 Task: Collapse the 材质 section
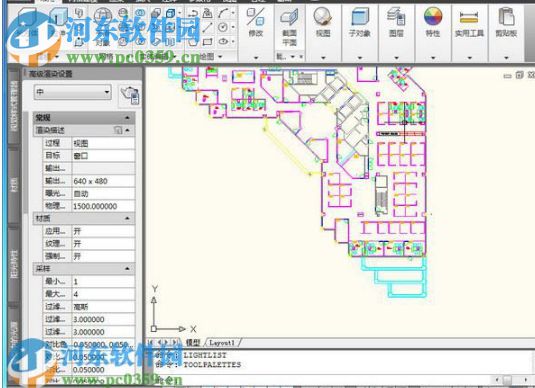[x=127, y=218]
